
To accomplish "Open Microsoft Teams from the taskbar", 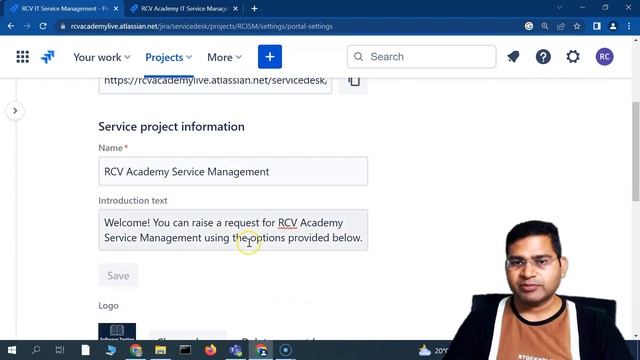I will [236, 350].
